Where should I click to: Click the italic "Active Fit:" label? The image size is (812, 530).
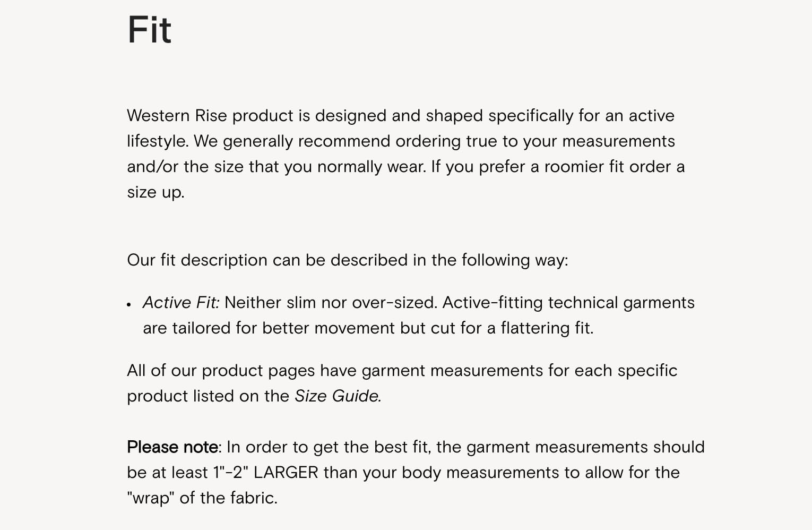click(181, 303)
